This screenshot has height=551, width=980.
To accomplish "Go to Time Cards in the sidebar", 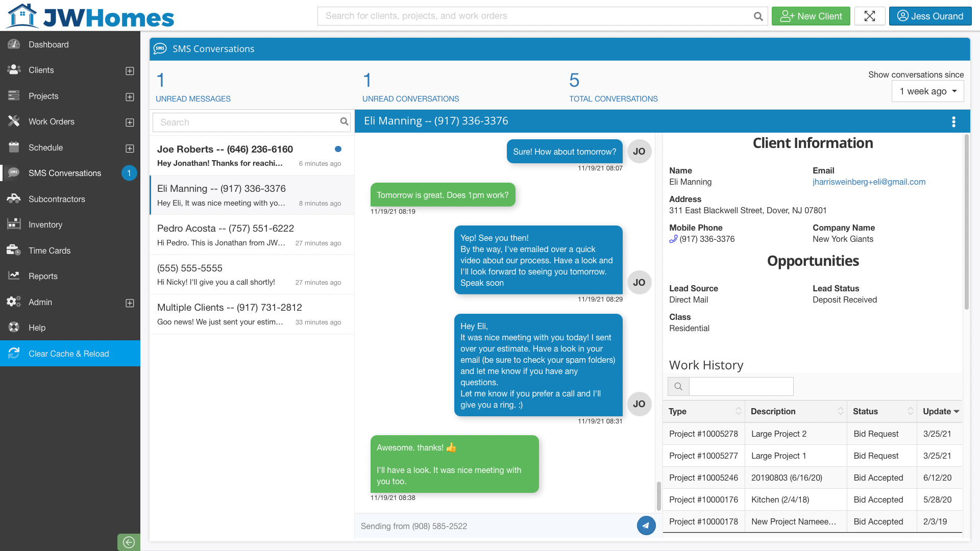I will coord(50,251).
